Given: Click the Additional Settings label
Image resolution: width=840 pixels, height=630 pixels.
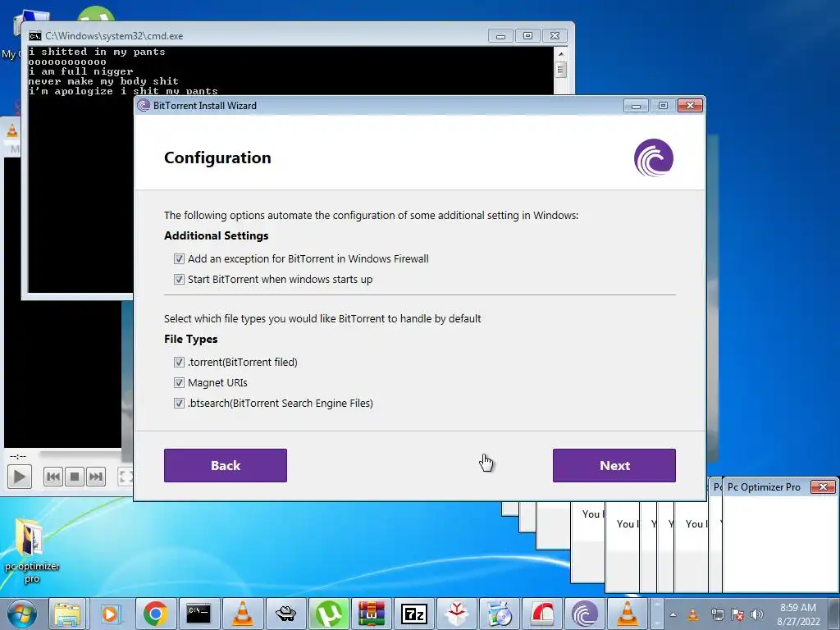Looking at the screenshot, I should [x=216, y=235].
